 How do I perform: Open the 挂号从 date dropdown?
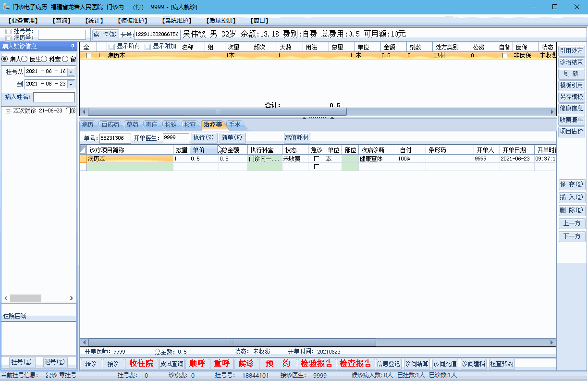point(71,72)
